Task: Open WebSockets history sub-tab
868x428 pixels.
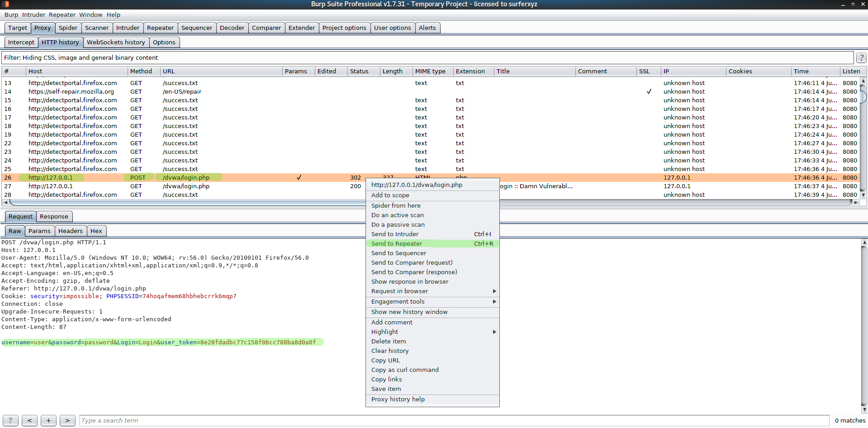Action: click(116, 42)
